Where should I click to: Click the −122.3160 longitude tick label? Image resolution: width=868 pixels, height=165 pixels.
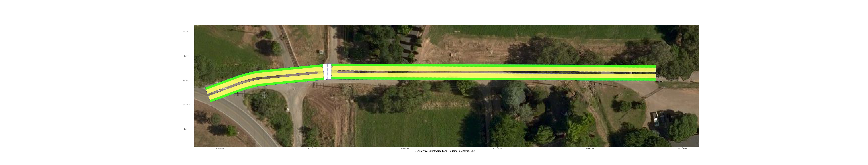497,148
